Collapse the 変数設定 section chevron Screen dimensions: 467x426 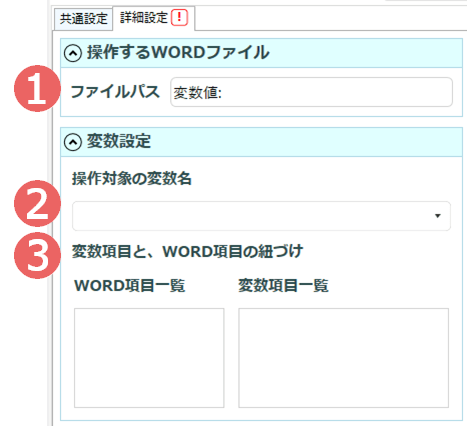[73, 142]
